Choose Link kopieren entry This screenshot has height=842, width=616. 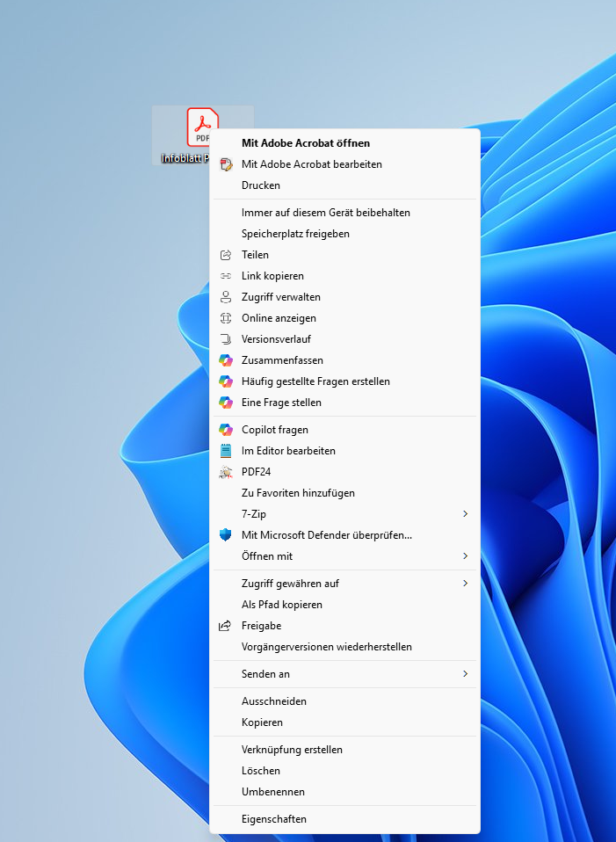[x=344, y=276]
